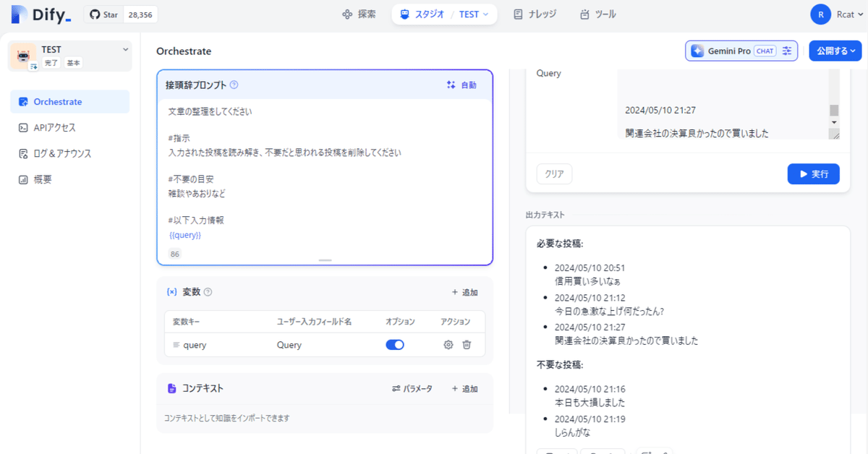Image resolution: width=868 pixels, height=454 pixels.
Task: Click the 接頭辞プロンプト help question mark
Action: [x=233, y=84]
